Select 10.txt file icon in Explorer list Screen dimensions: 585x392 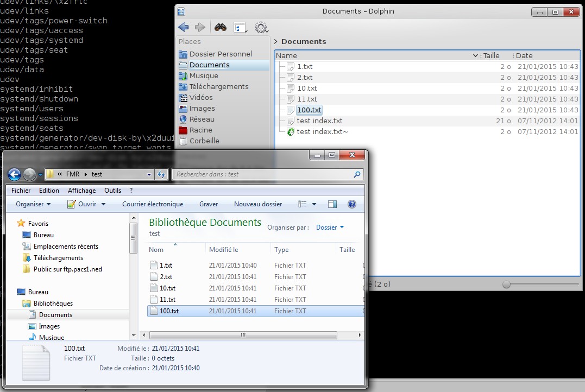coord(154,288)
